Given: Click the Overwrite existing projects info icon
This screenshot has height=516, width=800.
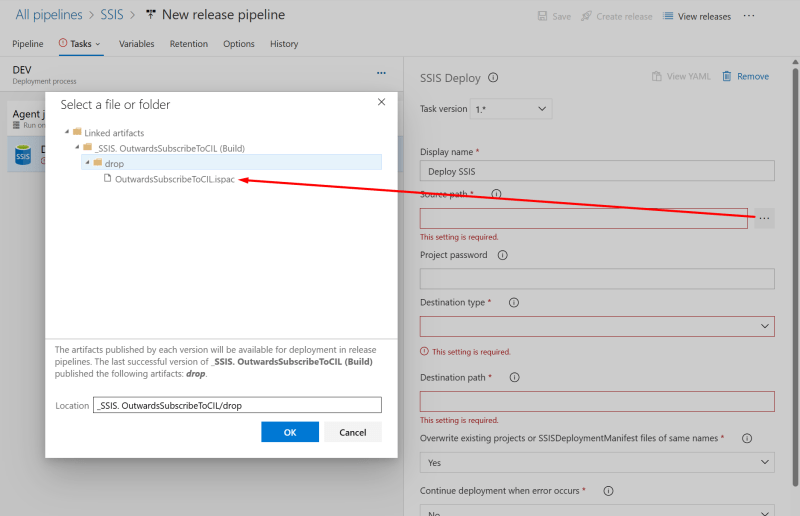Looking at the screenshot, I should [747, 438].
